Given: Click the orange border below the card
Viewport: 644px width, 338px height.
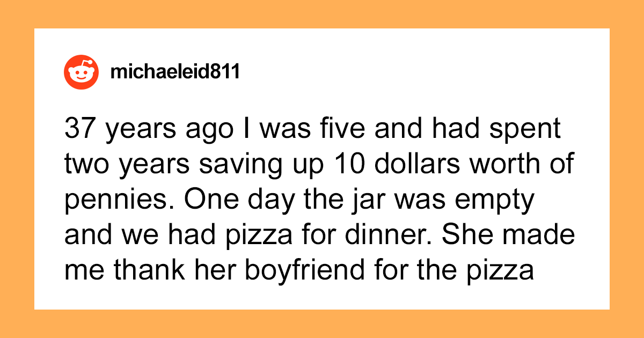Looking at the screenshot, I should [x=322, y=324].
